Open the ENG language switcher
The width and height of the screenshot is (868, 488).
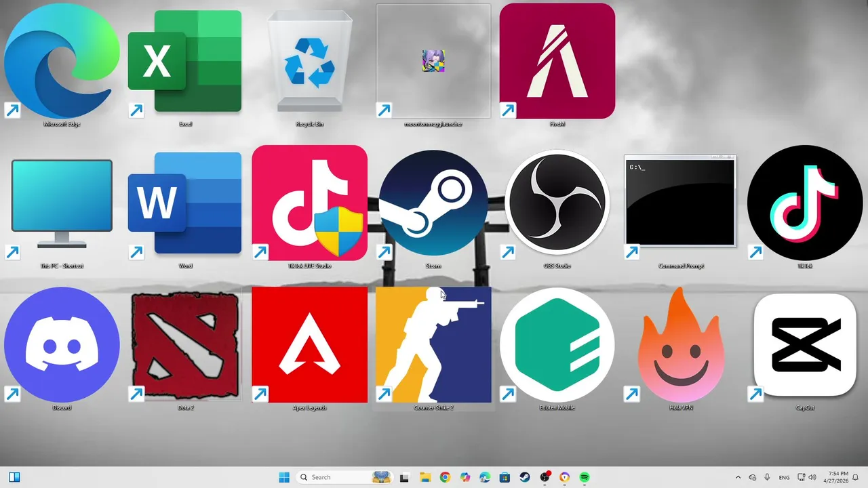tap(784, 477)
